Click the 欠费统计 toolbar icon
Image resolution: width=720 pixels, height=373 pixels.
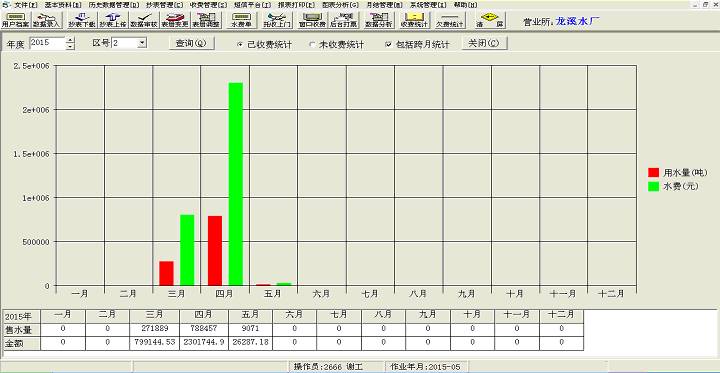[x=449, y=20]
